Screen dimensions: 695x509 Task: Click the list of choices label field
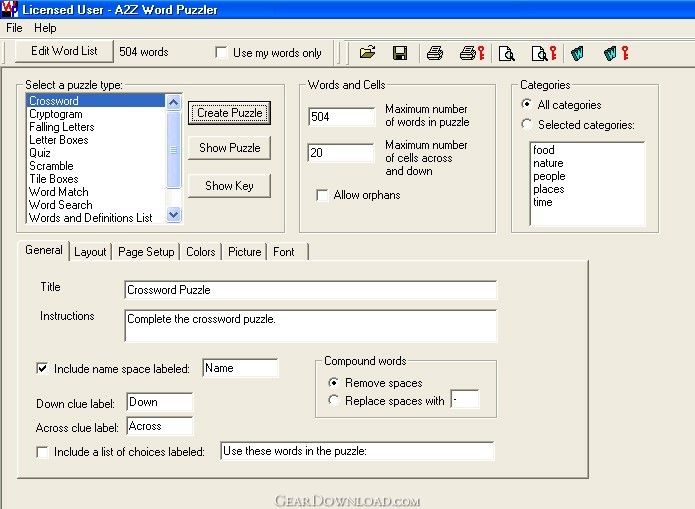(x=357, y=451)
